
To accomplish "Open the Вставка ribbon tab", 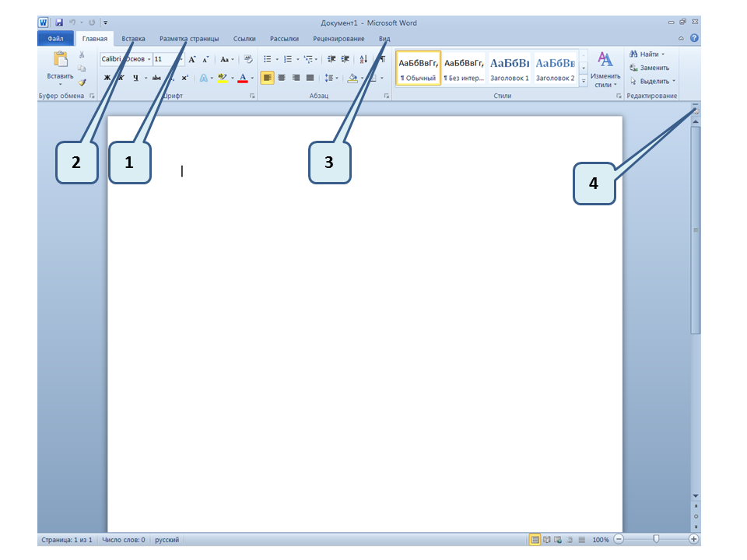I will 133,38.
